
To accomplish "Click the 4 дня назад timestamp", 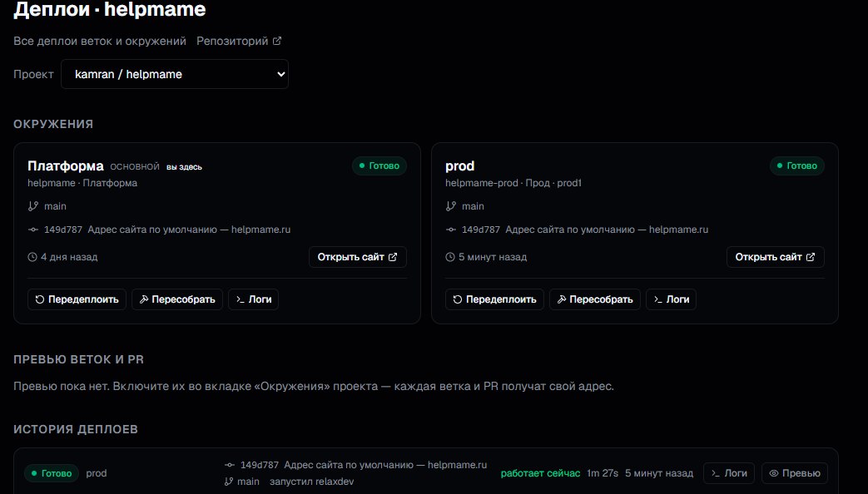I will 69,257.
